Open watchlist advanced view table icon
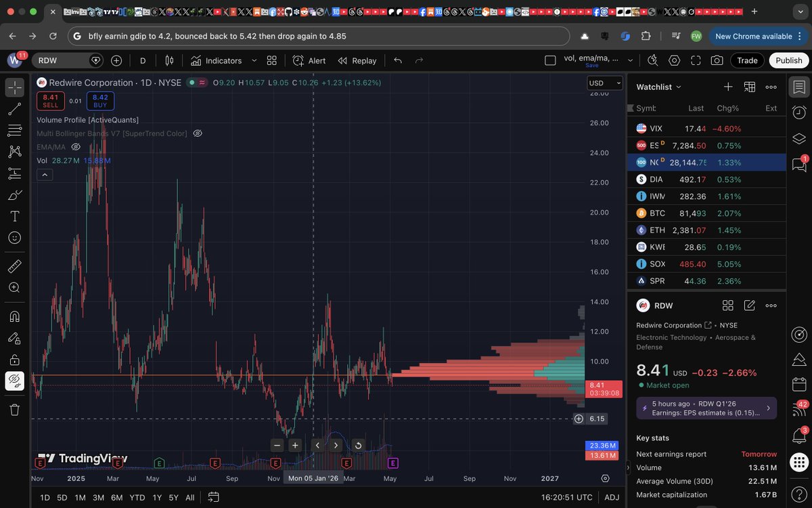This screenshot has height=508, width=812. coord(750,87)
